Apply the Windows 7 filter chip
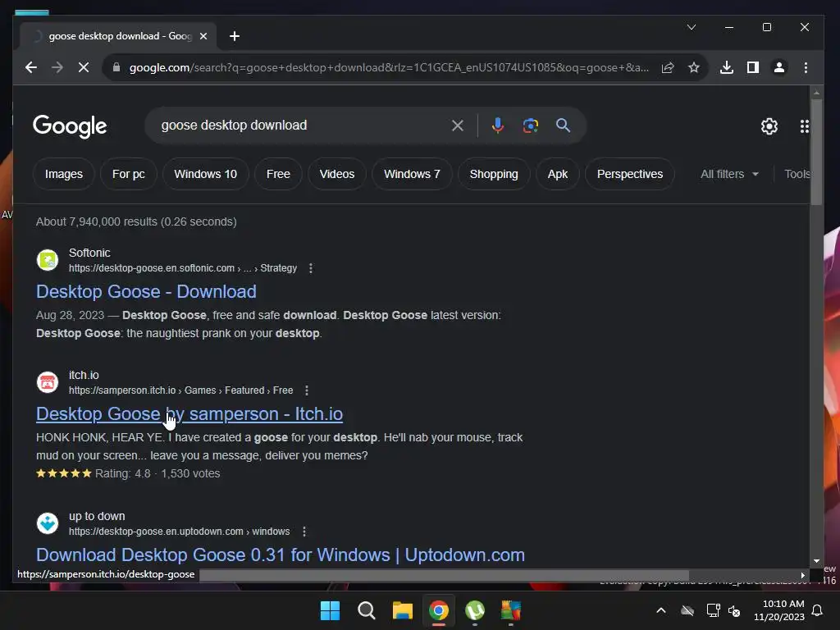 click(412, 174)
